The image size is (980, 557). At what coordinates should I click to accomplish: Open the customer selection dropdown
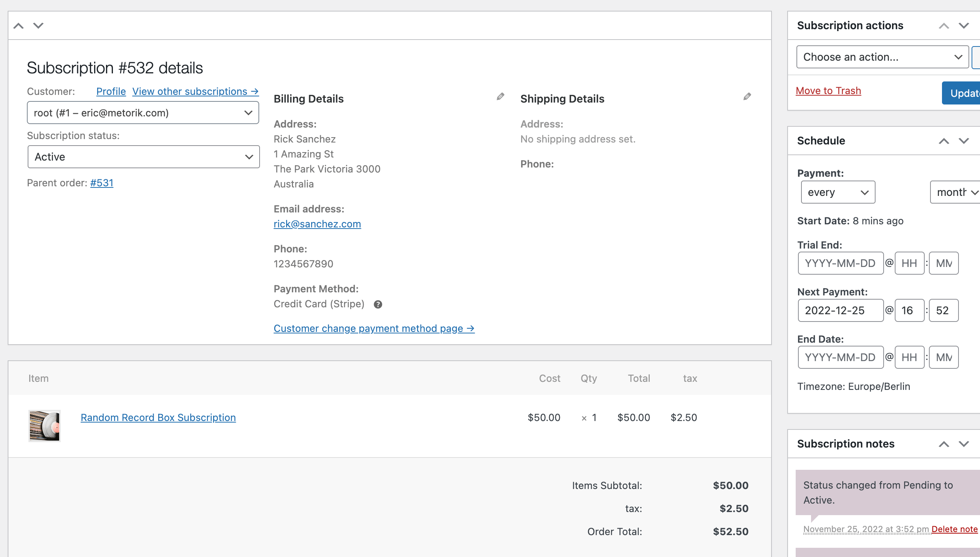point(143,113)
